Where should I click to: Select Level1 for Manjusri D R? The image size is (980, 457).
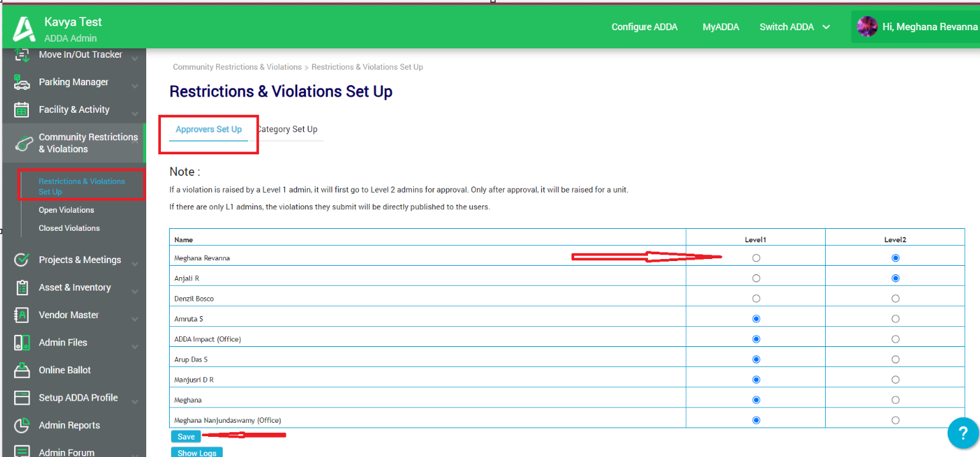[x=756, y=379]
